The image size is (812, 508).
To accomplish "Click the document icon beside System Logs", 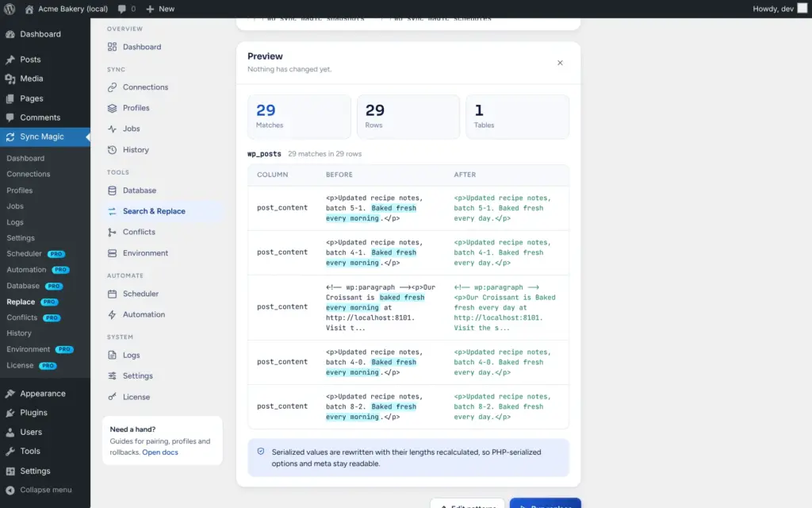I will point(112,355).
